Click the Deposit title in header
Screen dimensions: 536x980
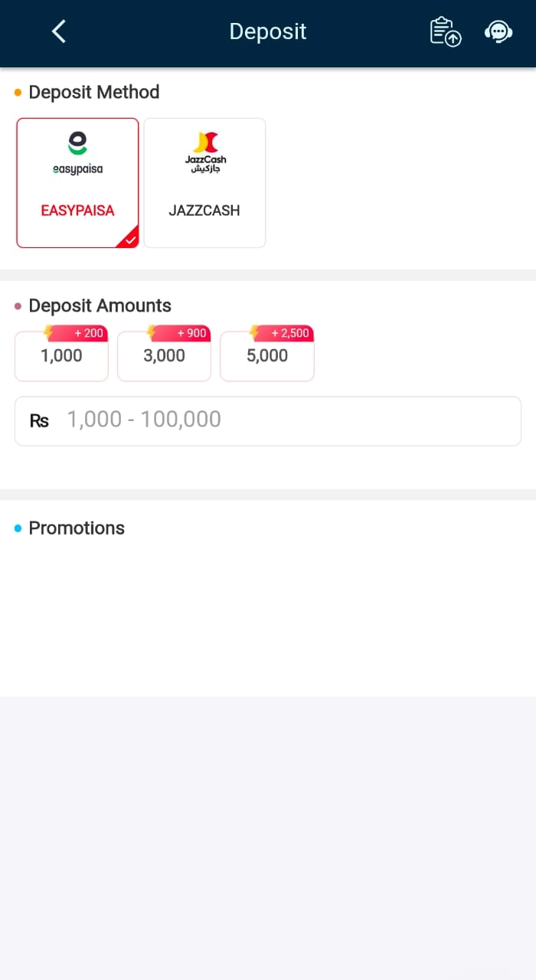[268, 31]
